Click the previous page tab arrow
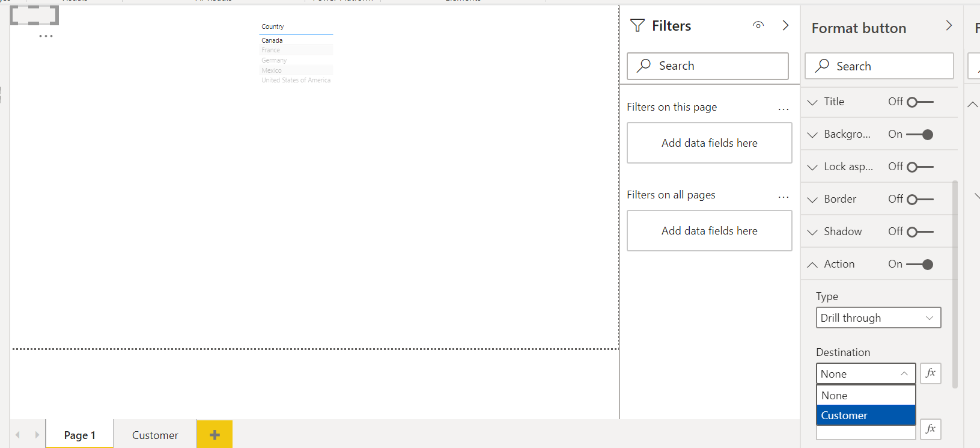980x448 pixels. pos(18,435)
